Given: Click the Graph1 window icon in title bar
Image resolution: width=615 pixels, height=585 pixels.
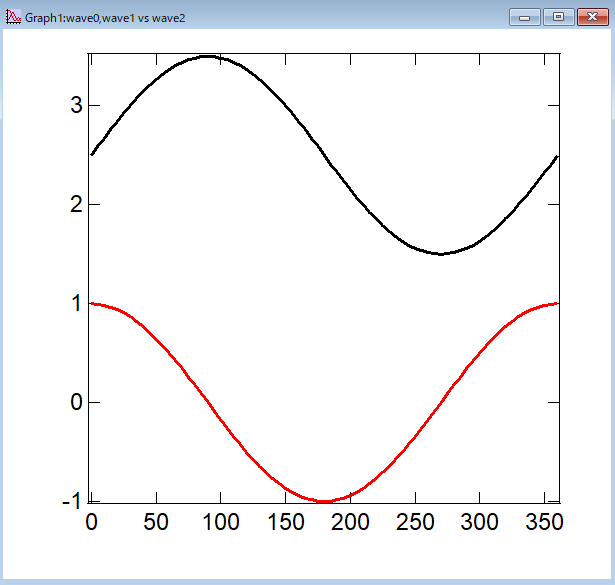Looking at the screenshot, I should click(14, 17).
